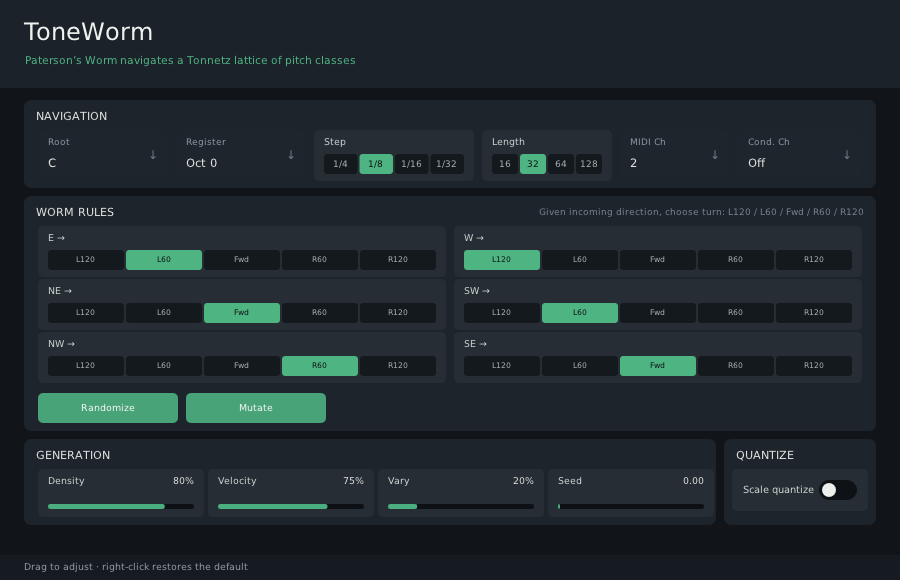Choose R60 for the SW rule
900x580 pixels.
[x=736, y=312]
